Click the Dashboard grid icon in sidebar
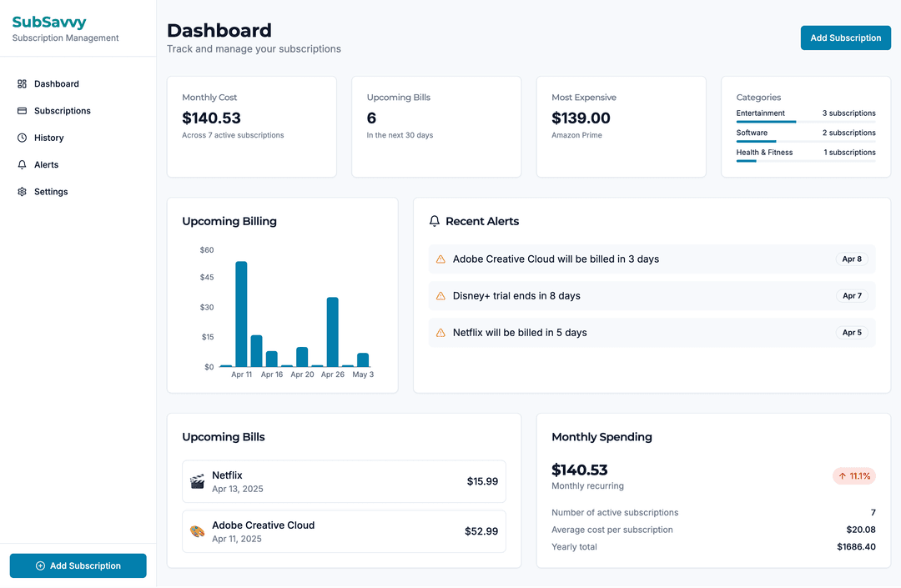This screenshot has width=901, height=588. 23,84
